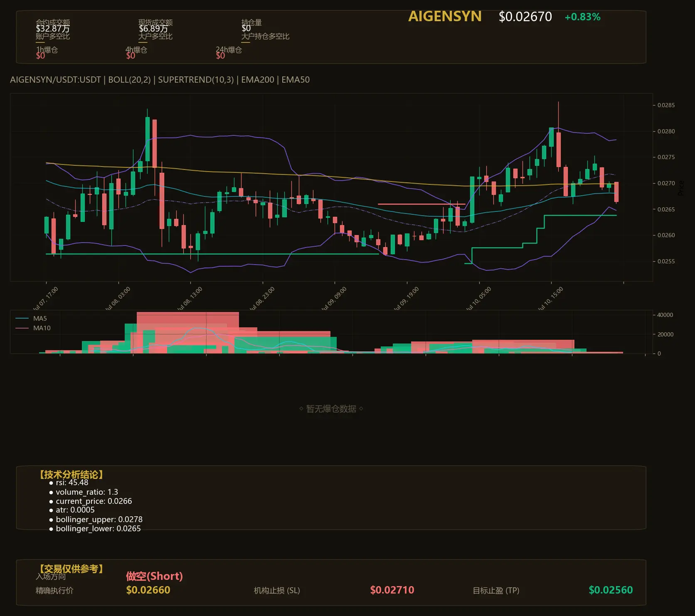Image resolution: width=695 pixels, height=616 pixels.
Task: Click the current_price: 0.0266 line
Action: click(x=91, y=501)
